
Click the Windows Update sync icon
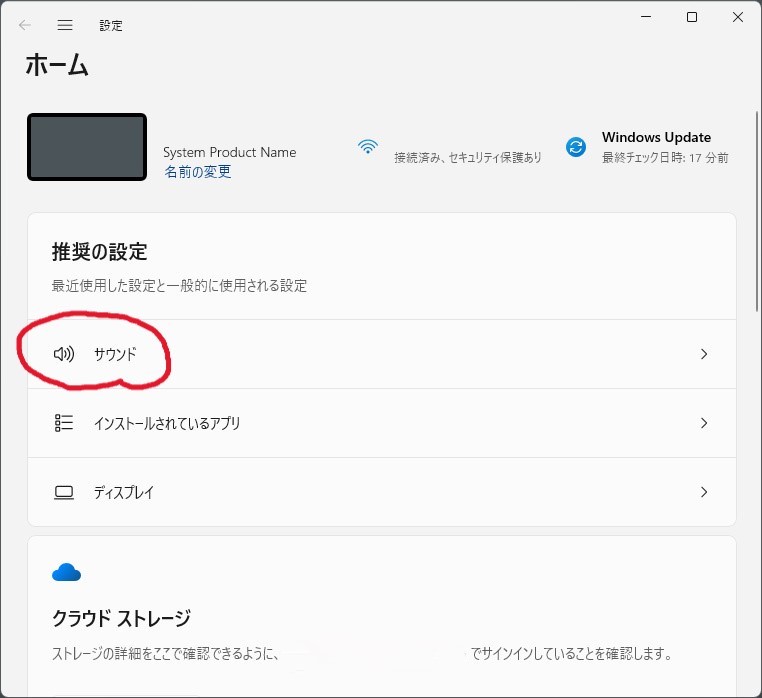pyautogui.click(x=576, y=147)
